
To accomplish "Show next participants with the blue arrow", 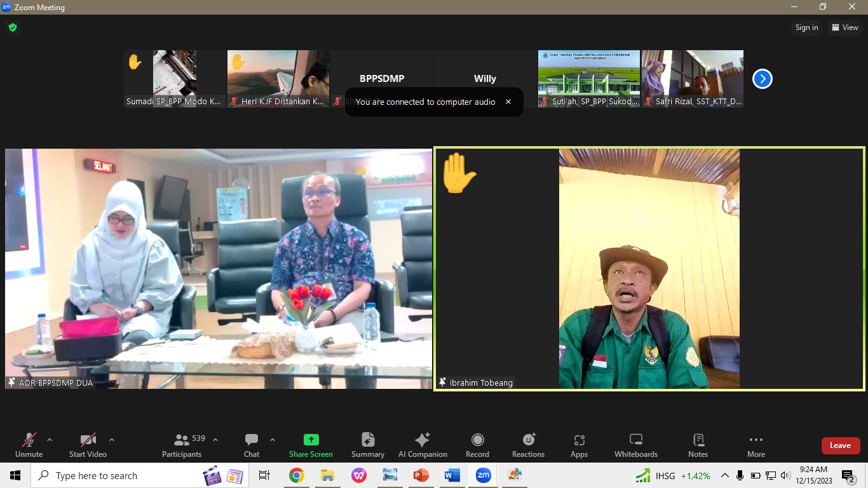I will point(762,79).
